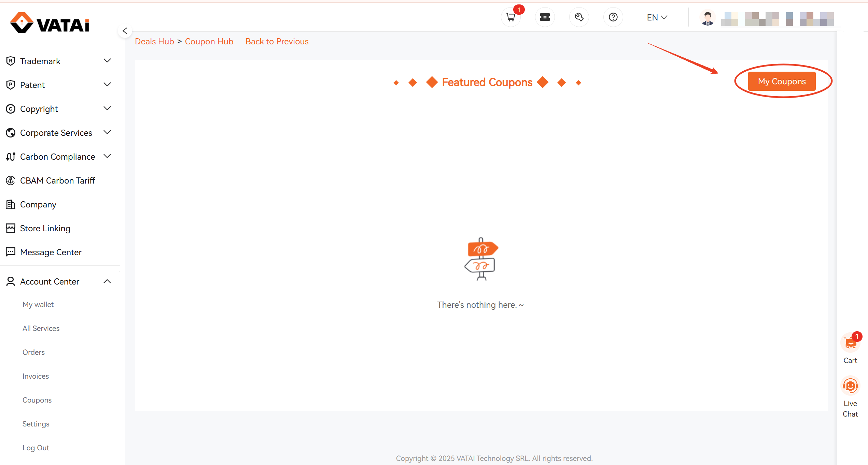This screenshot has height=465, width=868.
Task: Open Deals Hub breadcrumb link
Action: pos(154,42)
